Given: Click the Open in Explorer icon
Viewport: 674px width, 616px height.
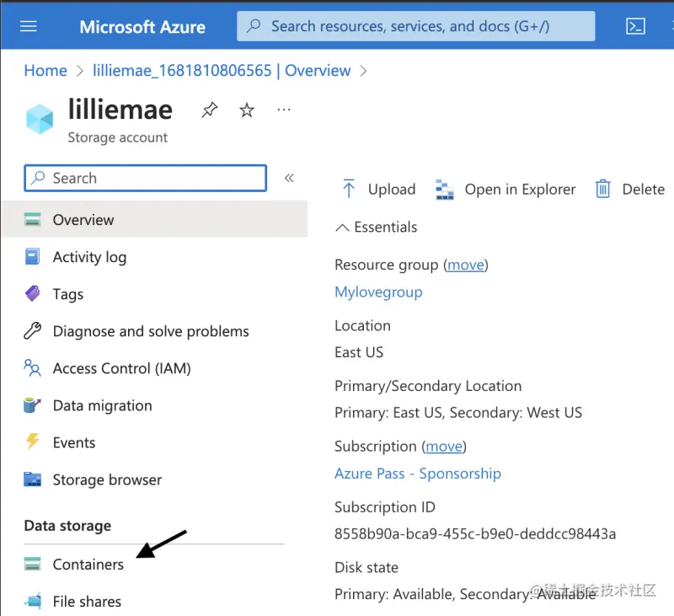Looking at the screenshot, I should click(445, 190).
